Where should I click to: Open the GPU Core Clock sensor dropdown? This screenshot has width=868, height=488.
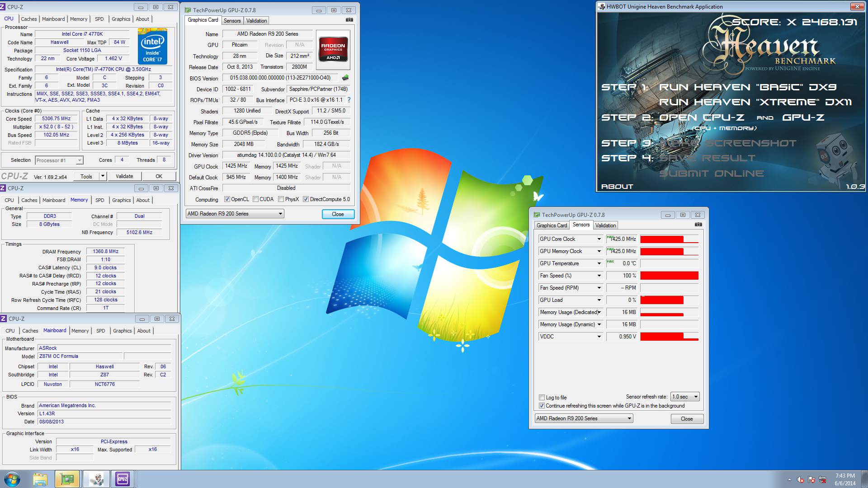(599, 239)
